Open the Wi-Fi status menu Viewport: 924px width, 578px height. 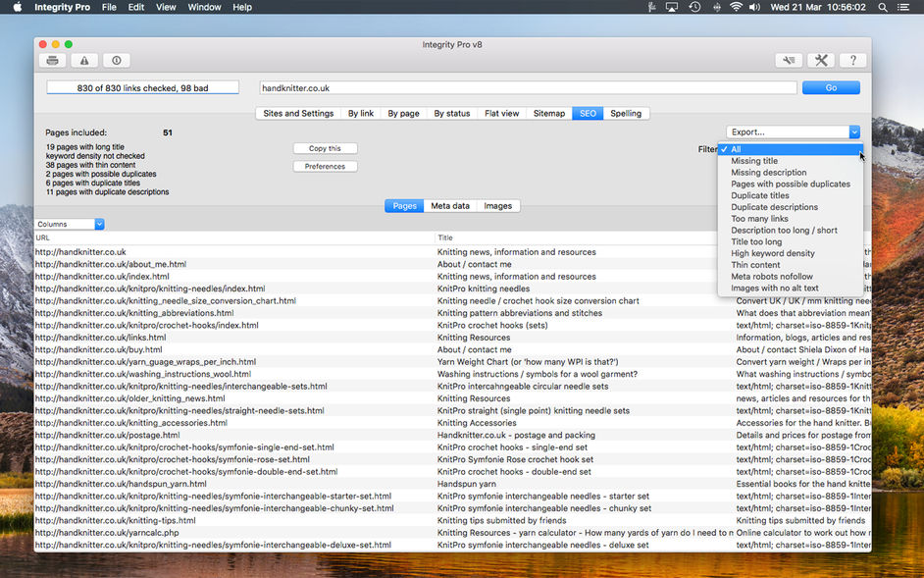[736, 7]
